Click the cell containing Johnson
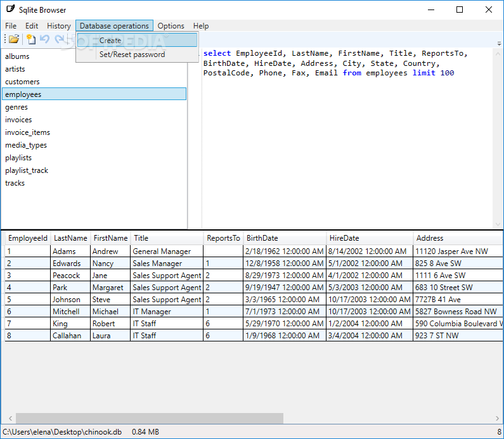 pos(70,299)
